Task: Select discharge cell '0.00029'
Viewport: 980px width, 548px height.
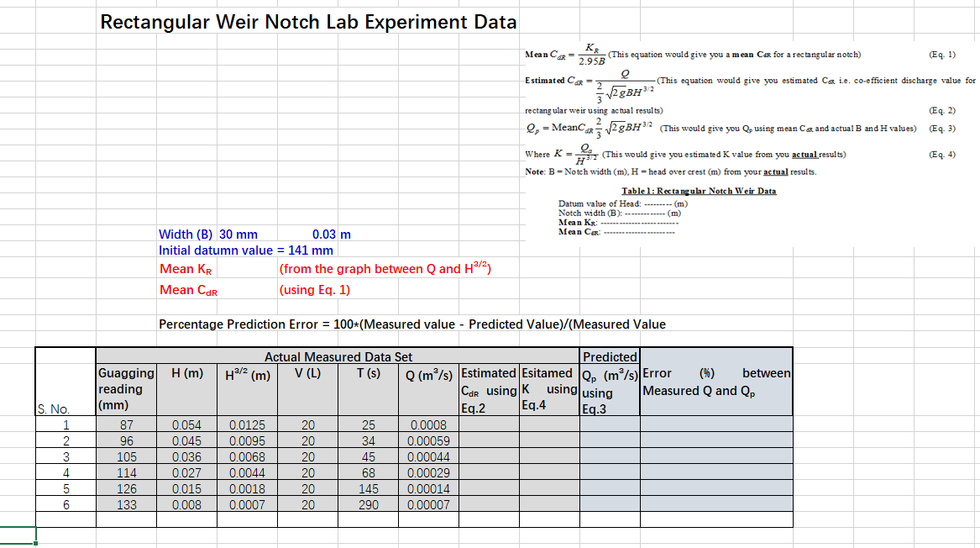Action: 429,473
